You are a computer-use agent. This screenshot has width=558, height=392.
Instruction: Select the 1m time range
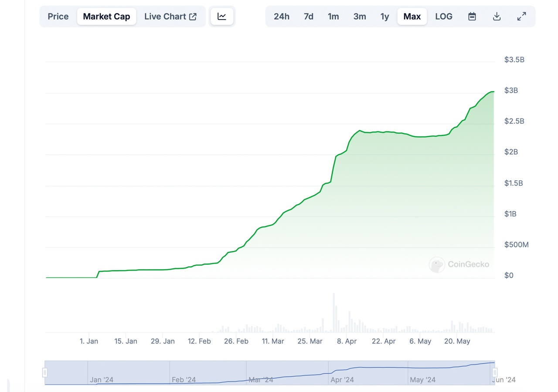333,16
